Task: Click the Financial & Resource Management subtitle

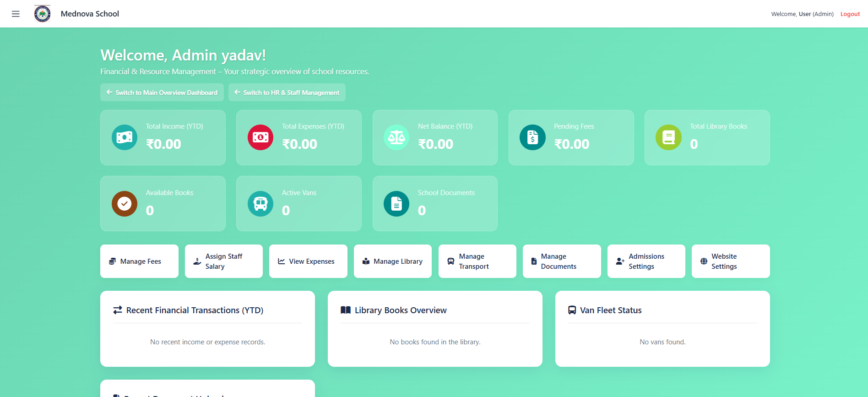Action: coord(235,71)
